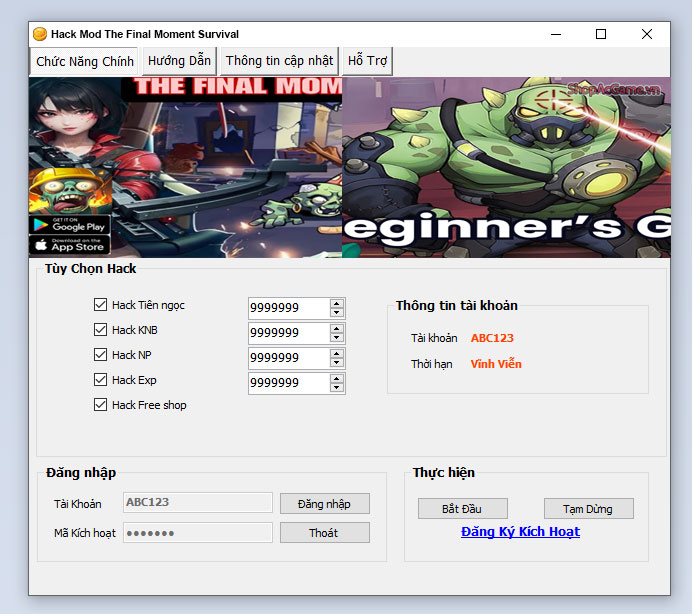Screen dimensions: 693x616
Task: Click the Thực hiện group heading
Action: coord(444,472)
